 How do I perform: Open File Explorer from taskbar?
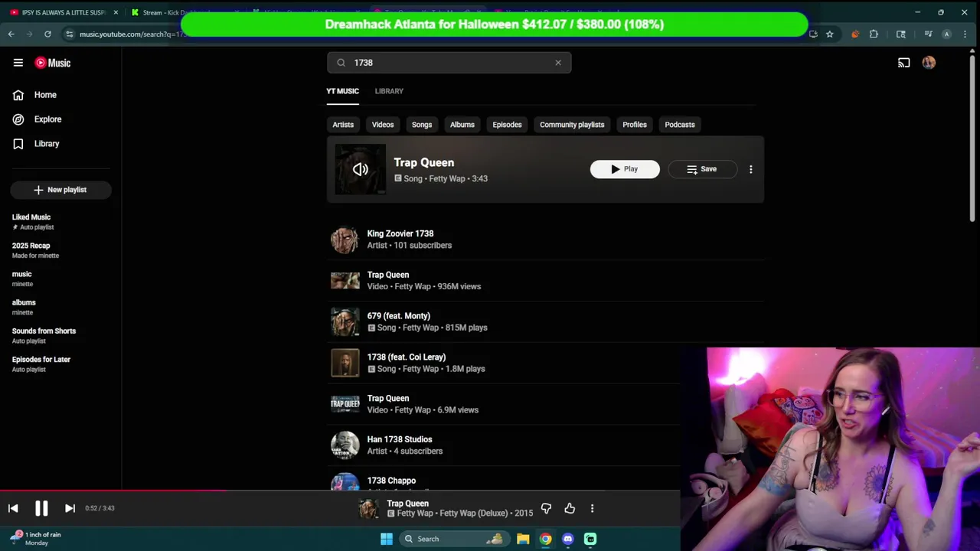point(523,539)
